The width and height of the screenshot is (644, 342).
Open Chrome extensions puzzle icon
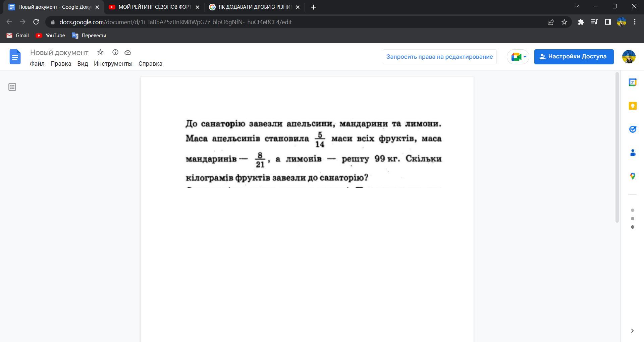tap(581, 22)
